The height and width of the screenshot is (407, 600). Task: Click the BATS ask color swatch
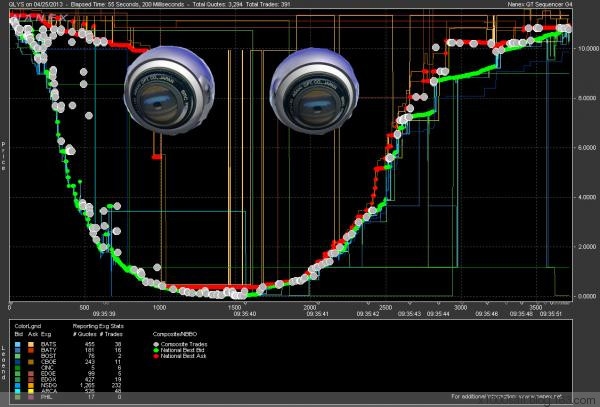coord(31,344)
